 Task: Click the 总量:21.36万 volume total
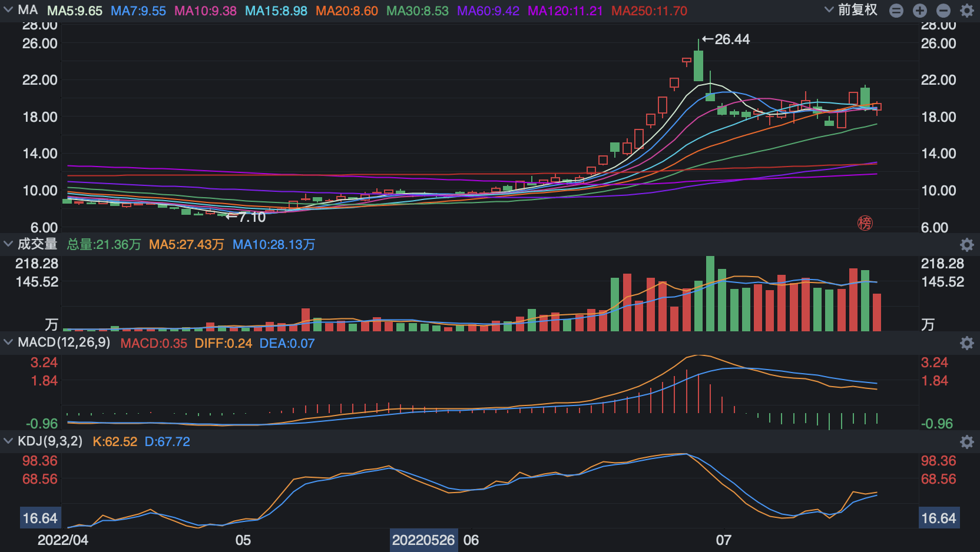coord(104,244)
